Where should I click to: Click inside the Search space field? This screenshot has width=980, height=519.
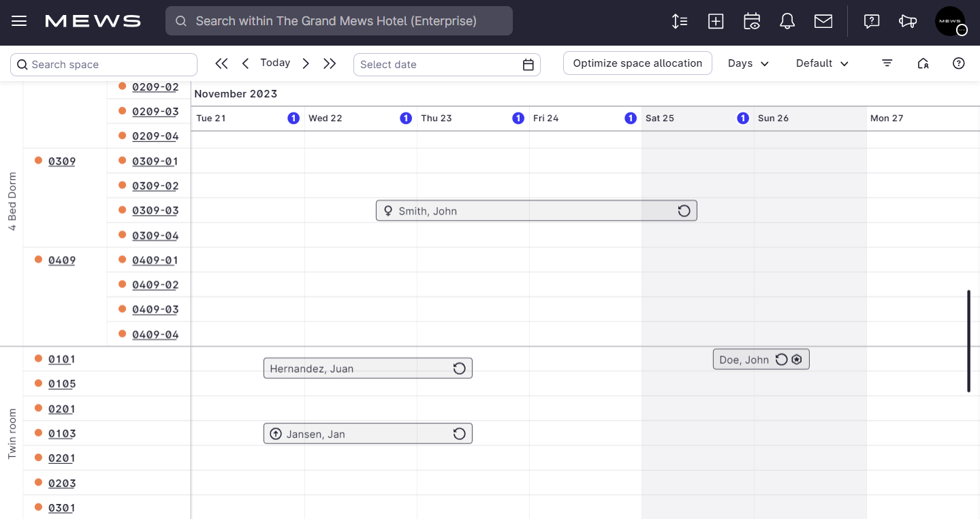104,64
